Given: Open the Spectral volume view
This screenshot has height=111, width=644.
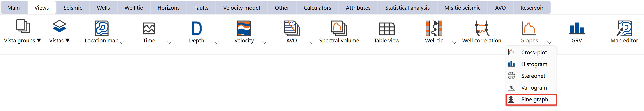Looking at the screenshot, I should tap(339, 29).
